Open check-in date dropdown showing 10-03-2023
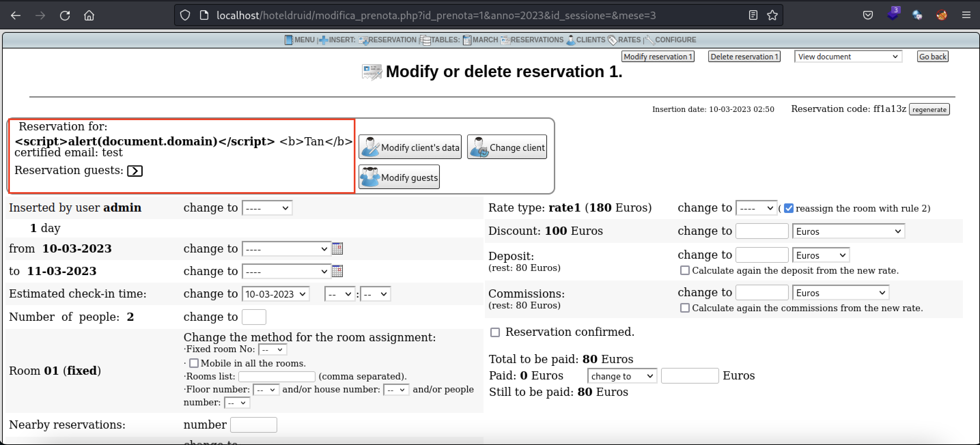Screen dimensions: 980x445 pyautogui.click(x=276, y=294)
